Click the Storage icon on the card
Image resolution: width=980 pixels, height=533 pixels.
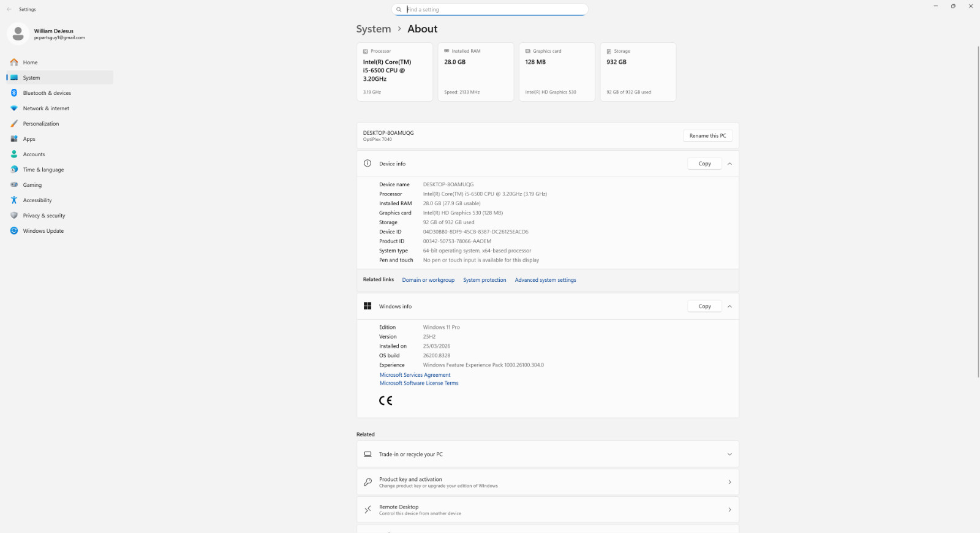pyautogui.click(x=609, y=51)
